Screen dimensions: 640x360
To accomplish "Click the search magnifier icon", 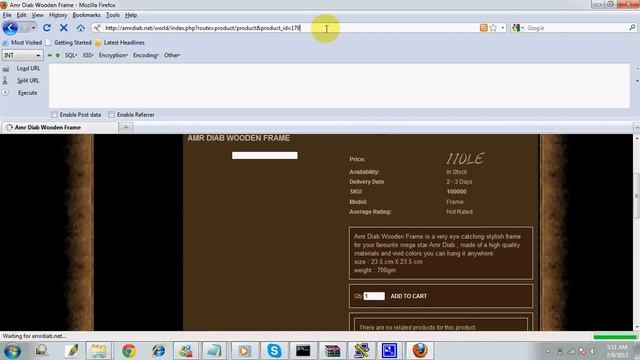I will [632, 28].
